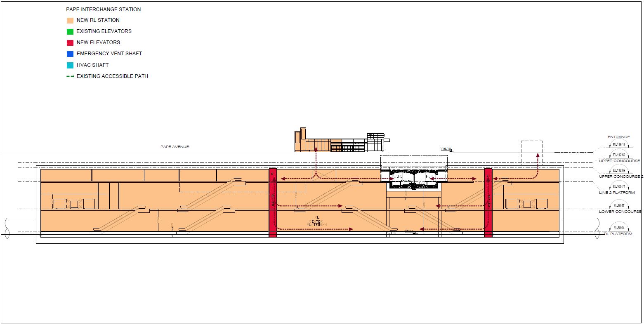Click the orange New RL Station legend swatch
This screenshot has width=644, height=325.
tap(70, 20)
